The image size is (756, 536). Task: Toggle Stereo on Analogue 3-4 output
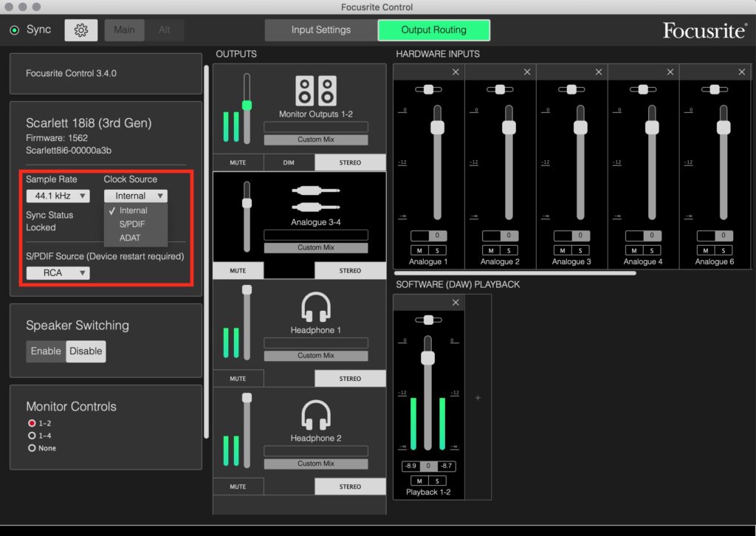pos(350,270)
